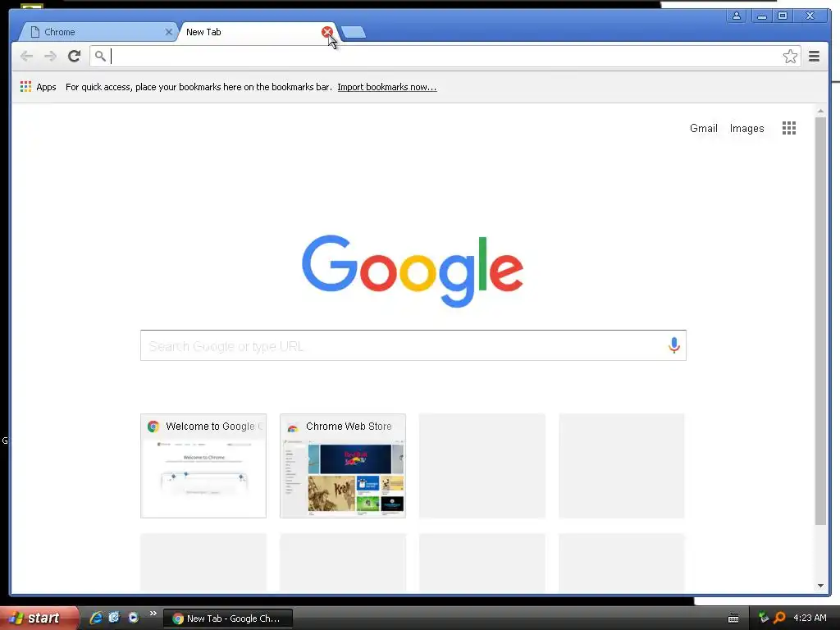The image size is (840, 630).
Task: Click the page's vertical scrollbar thumb
Action: (x=820, y=321)
